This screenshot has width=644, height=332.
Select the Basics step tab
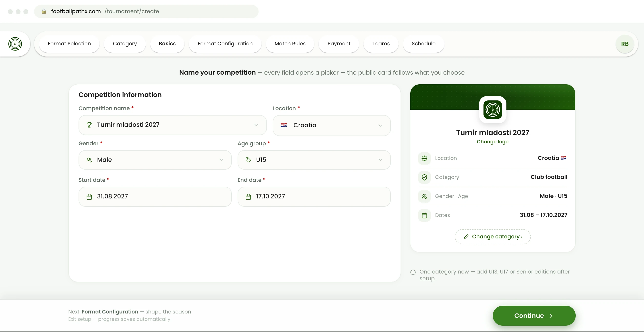click(167, 44)
